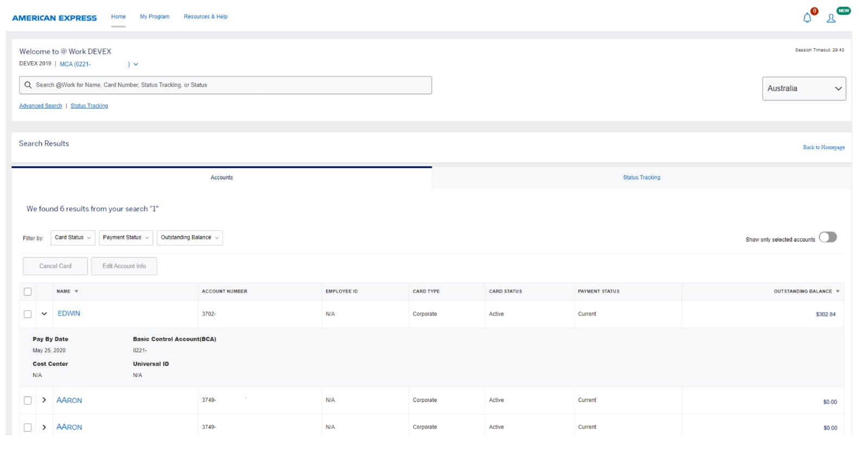This screenshot has height=454, width=868.
Task: Switch to the Status Tracking tab
Action: (x=642, y=178)
